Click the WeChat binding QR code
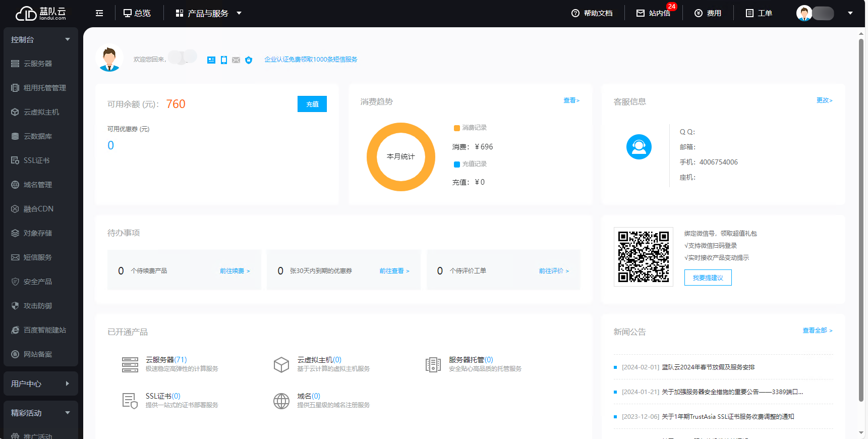This screenshot has height=439, width=868. click(x=643, y=257)
